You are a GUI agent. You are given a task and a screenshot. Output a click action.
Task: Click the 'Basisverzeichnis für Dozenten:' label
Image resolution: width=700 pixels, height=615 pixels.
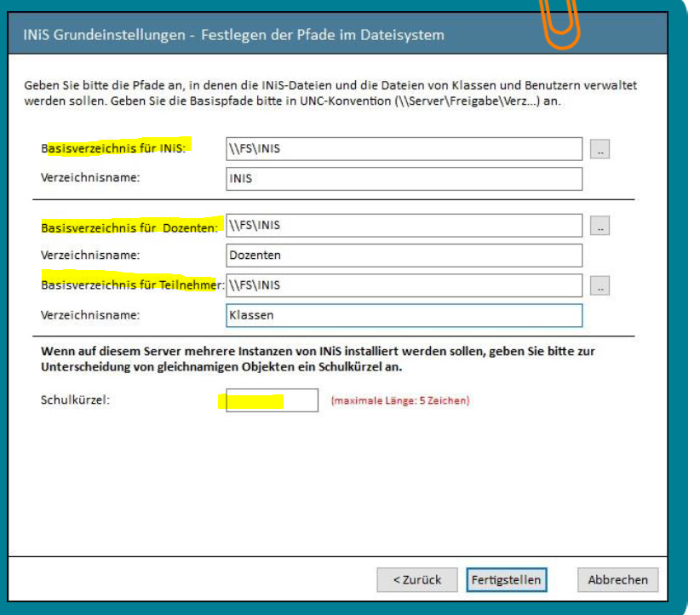pos(129,227)
